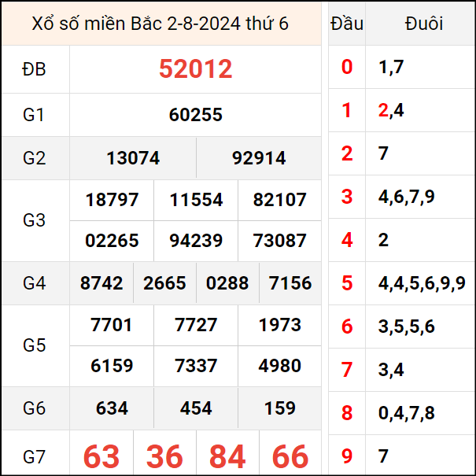Image resolution: width=476 pixels, height=476 pixels.
Task: Click tail values '1,7' for head 0
Action: (391, 68)
